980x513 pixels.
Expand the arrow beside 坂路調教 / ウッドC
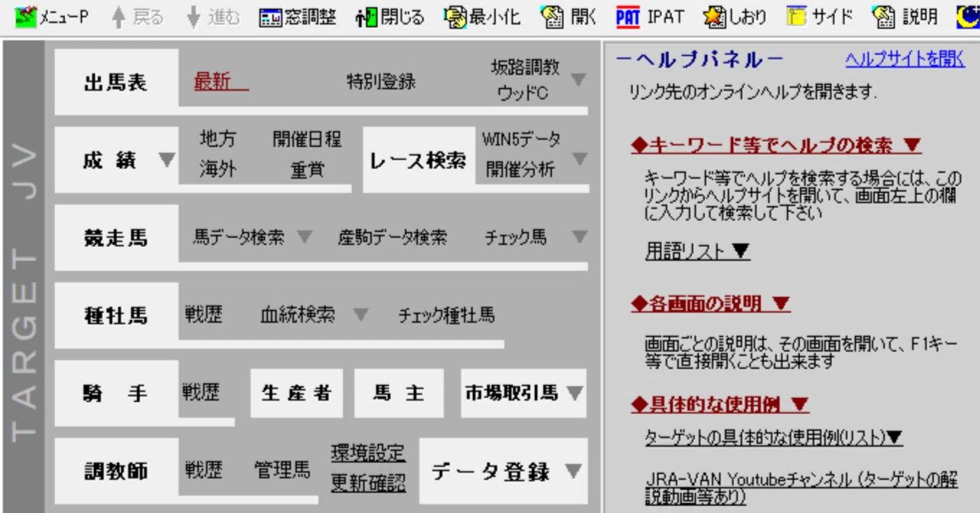click(579, 80)
